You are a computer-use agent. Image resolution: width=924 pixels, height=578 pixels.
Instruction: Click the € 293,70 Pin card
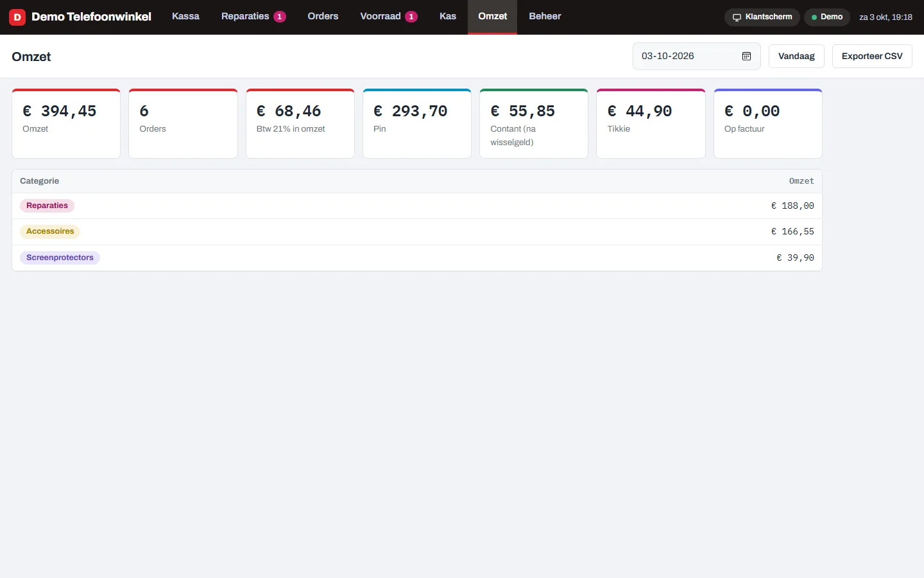417,123
